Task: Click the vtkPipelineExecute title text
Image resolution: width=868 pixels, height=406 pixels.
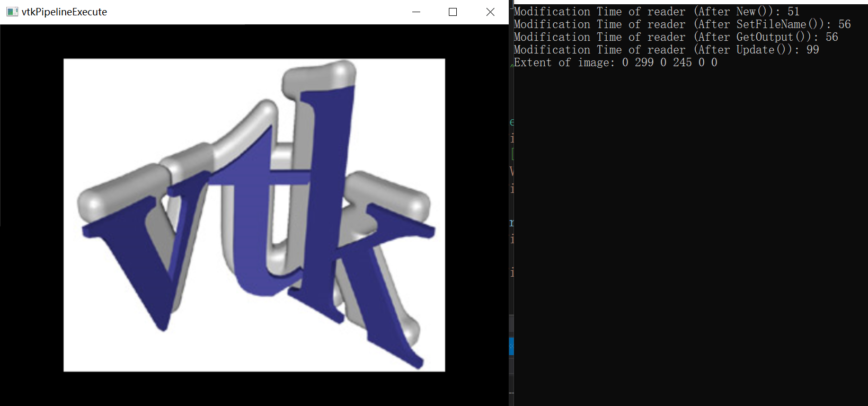Action: 64,12
